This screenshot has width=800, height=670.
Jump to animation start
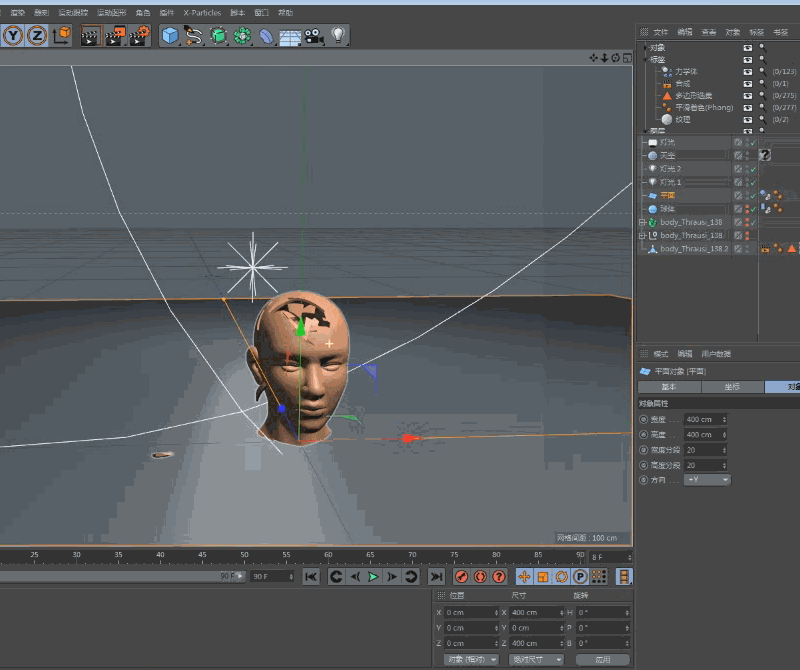(x=311, y=577)
